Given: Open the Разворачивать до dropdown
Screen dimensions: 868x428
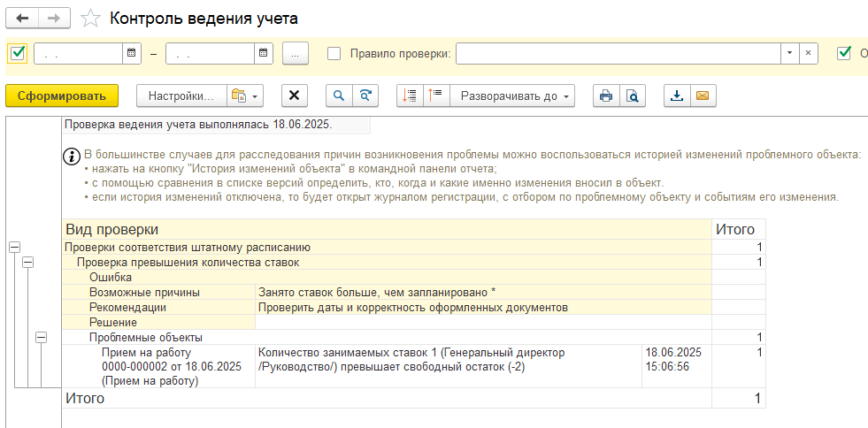Looking at the screenshot, I should tap(512, 96).
